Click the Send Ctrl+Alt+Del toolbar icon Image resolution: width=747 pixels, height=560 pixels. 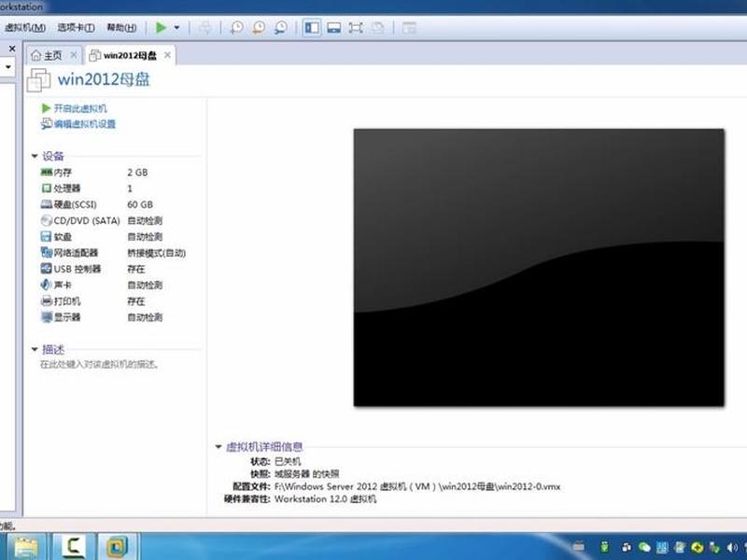coord(205,28)
